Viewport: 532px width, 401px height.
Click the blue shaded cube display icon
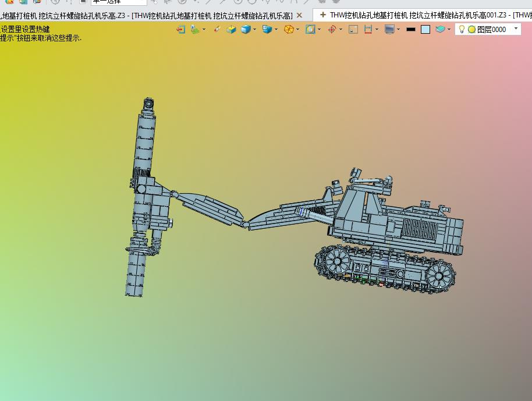[246, 30]
